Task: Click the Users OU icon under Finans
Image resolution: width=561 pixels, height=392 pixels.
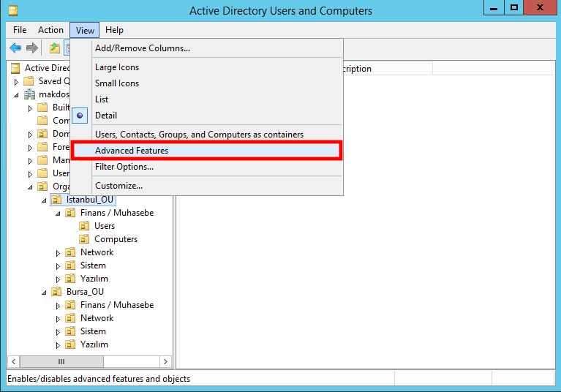Action: tap(84, 226)
